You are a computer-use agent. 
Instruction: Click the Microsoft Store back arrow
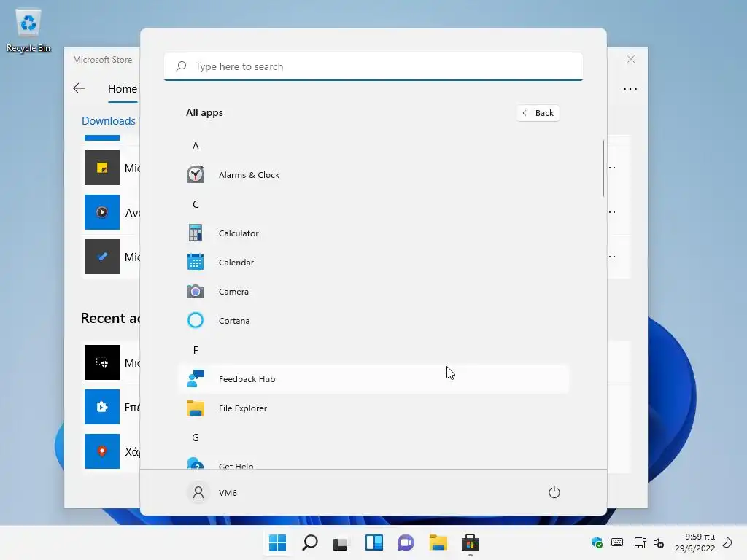(x=79, y=88)
